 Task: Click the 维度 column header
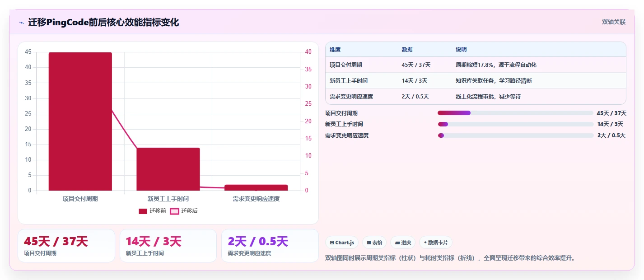click(335, 50)
